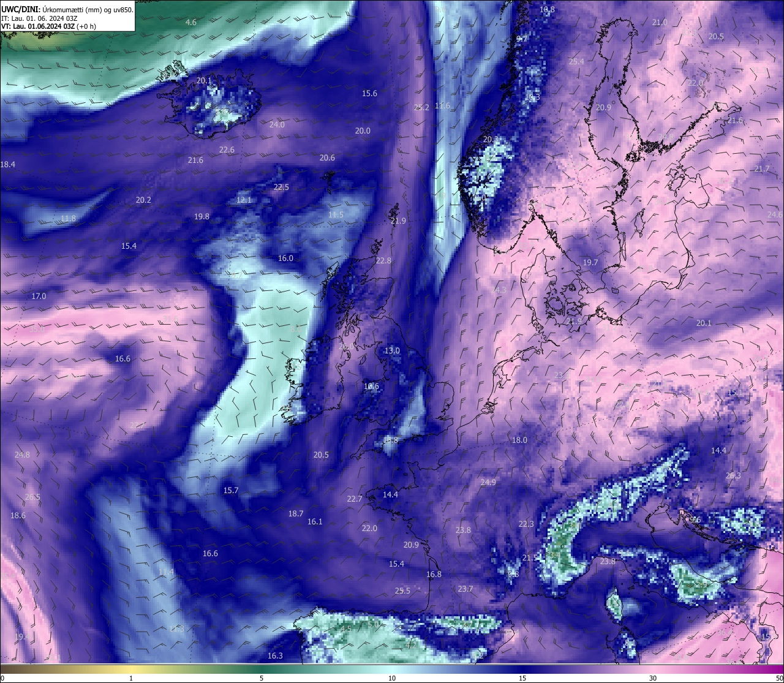Click the VT valid time line (+0 h)

(48, 26)
